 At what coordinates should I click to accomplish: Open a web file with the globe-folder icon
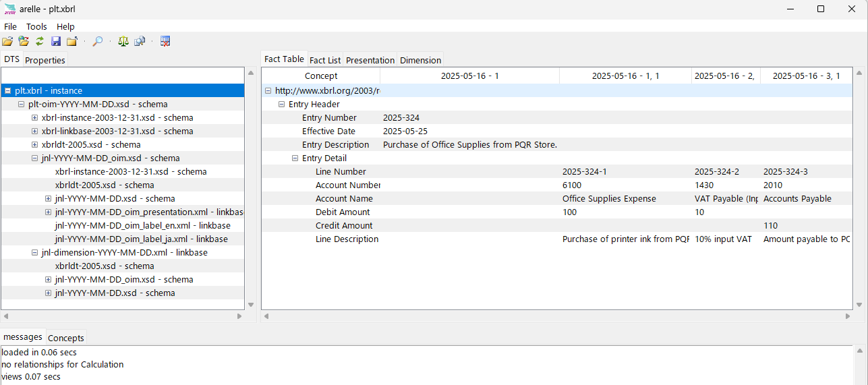(24, 42)
